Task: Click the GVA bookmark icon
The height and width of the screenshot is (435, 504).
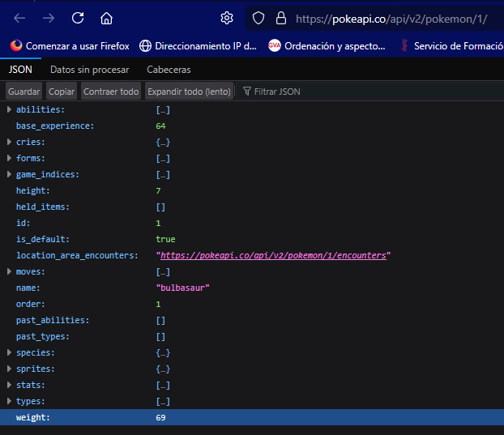Action: coord(274,45)
